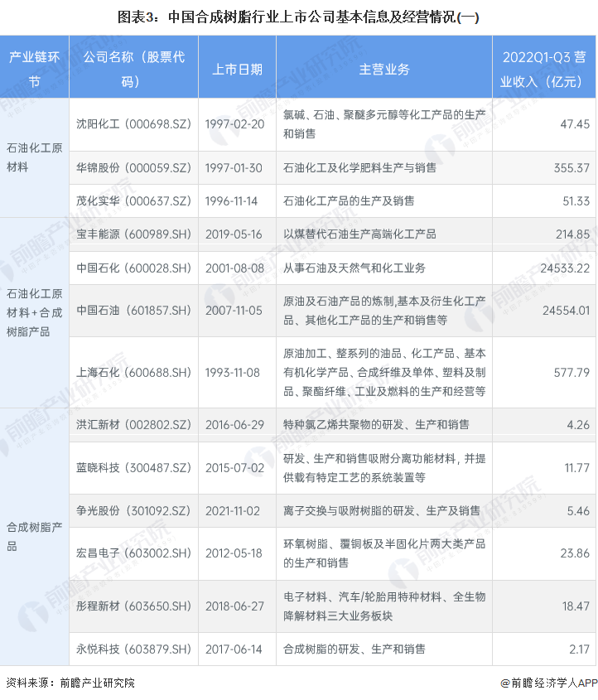This screenshot has height=700, width=598.
Task: Click listing date 2019-05-16
Action: pos(234,234)
